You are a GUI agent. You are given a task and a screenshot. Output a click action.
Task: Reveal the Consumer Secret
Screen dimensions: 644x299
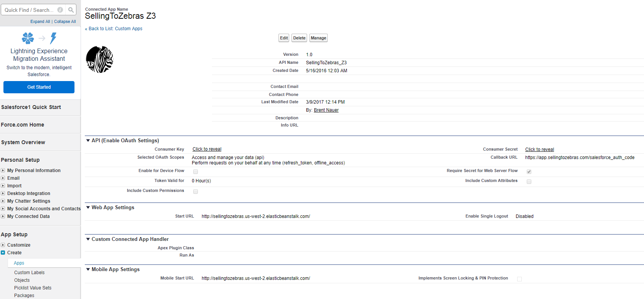pyautogui.click(x=539, y=149)
